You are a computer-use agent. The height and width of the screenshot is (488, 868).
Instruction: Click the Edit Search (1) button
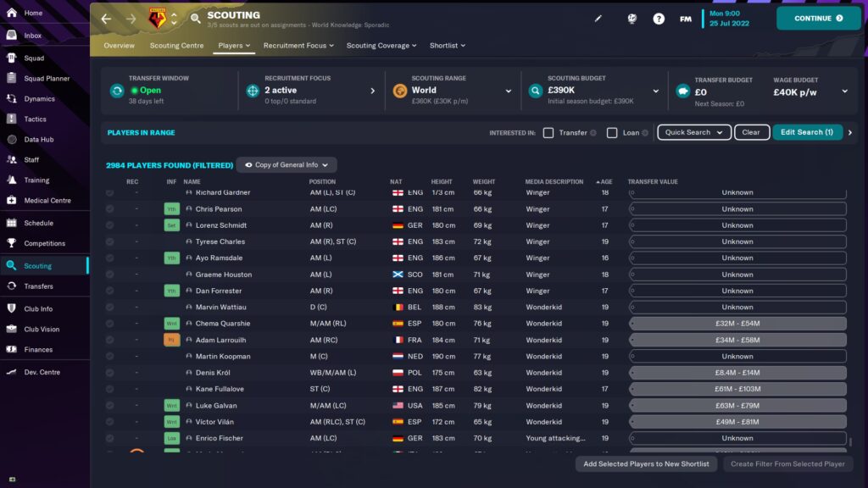tap(807, 132)
